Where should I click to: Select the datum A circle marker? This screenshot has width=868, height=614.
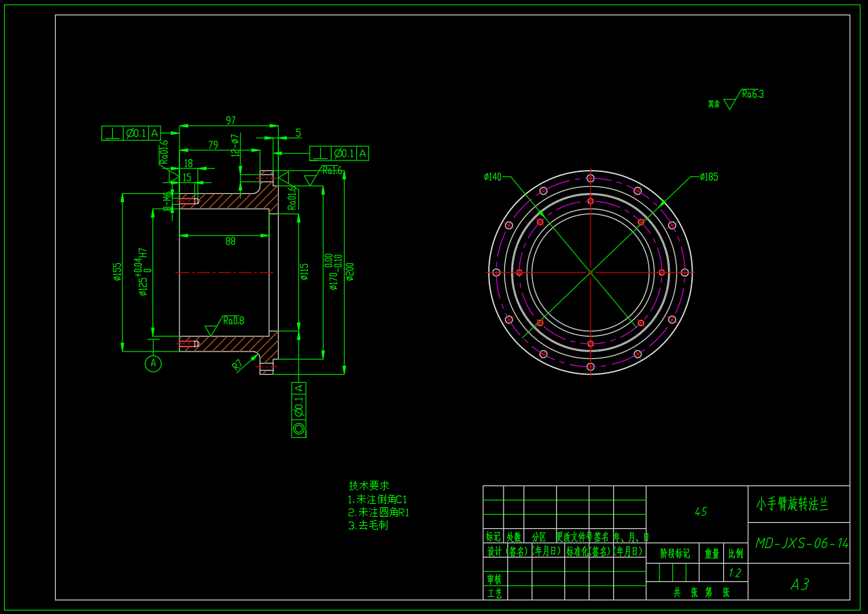click(154, 364)
